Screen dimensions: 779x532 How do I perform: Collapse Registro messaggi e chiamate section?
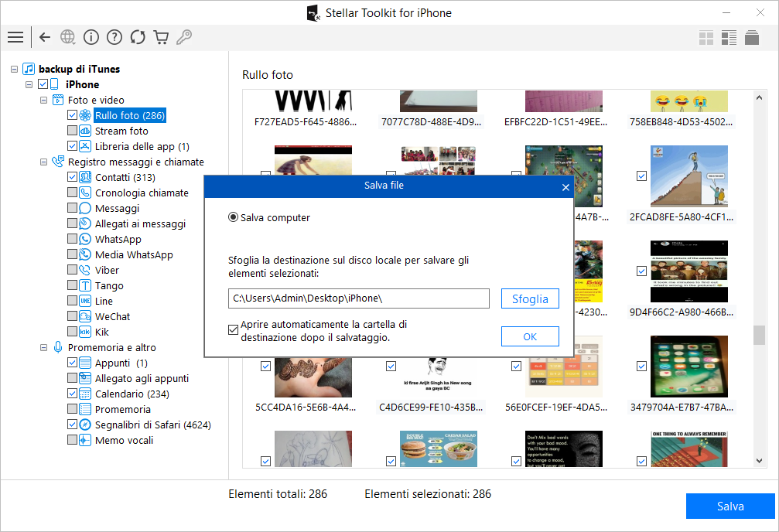point(44,162)
